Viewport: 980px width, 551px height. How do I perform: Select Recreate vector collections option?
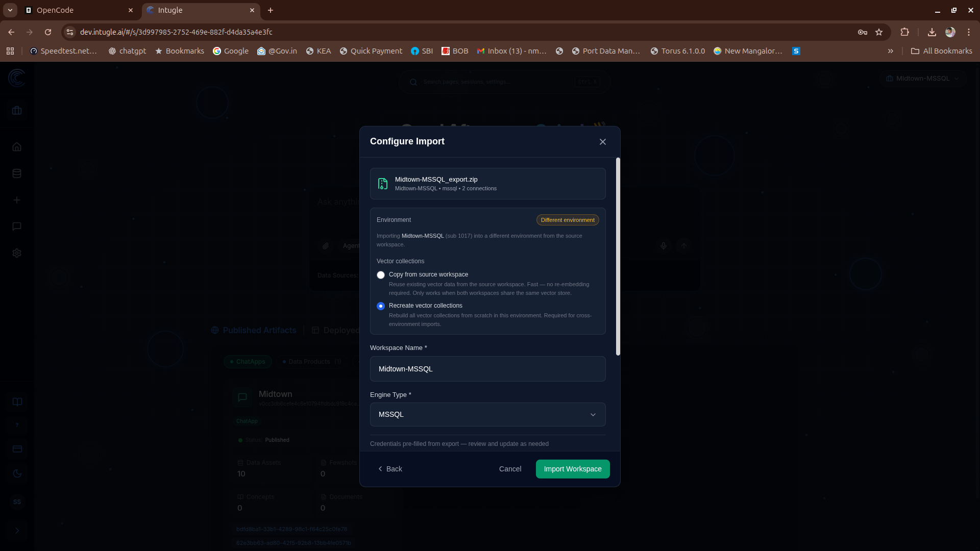point(381,306)
